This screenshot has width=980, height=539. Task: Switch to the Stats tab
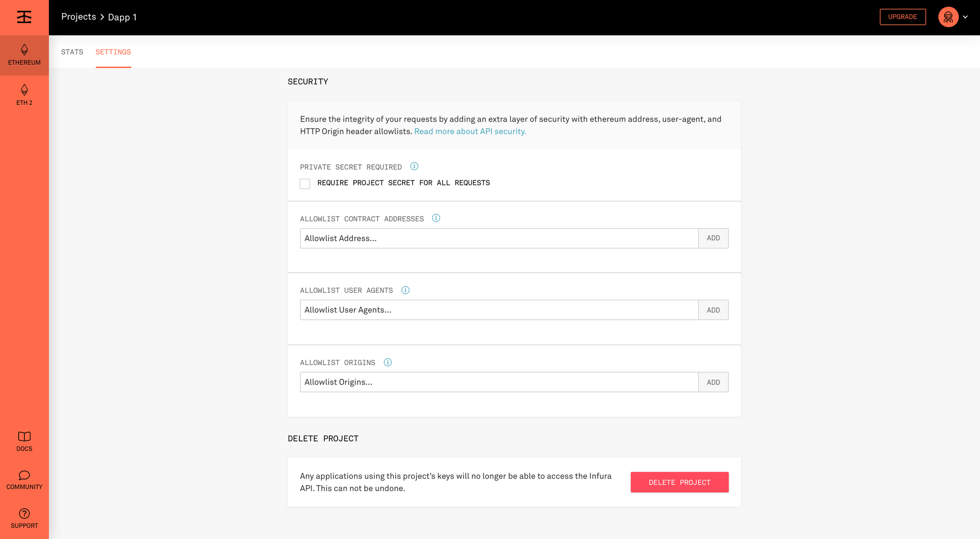(x=72, y=52)
